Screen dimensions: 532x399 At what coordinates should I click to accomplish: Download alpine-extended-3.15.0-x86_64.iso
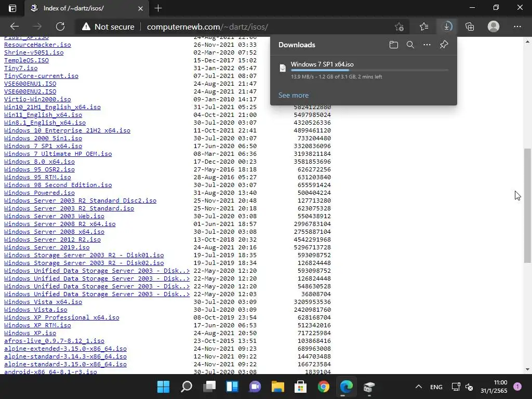pyautogui.click(x=65, y=349)
